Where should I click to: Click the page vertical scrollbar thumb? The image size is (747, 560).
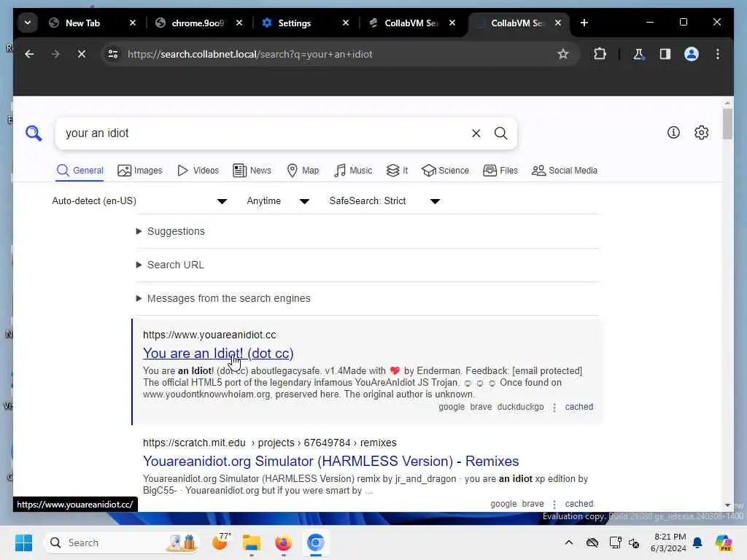727,124
